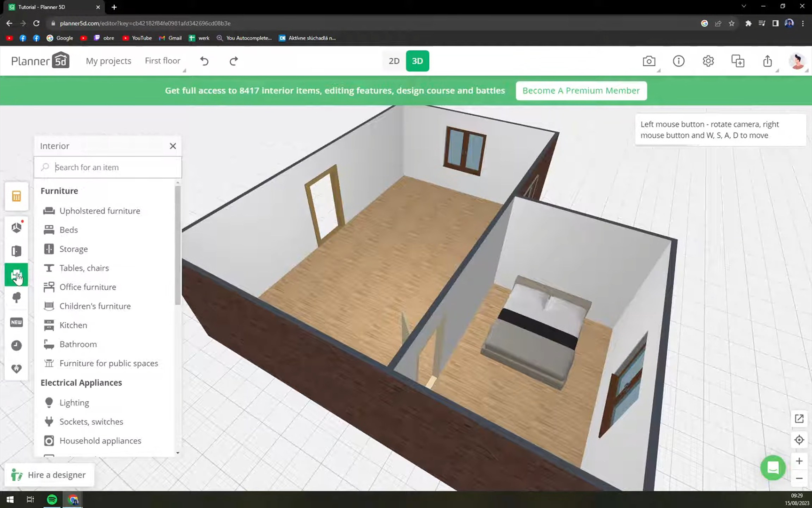Screen dimensions: 812x508
Task: Click the Search for an item field
Action: (108, 167)
